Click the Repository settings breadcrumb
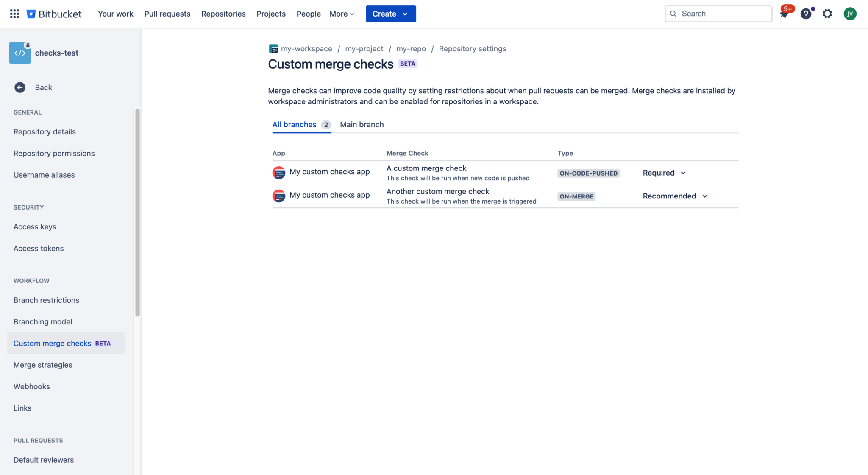This screenshot has width=868, height=475. point(473,49)
